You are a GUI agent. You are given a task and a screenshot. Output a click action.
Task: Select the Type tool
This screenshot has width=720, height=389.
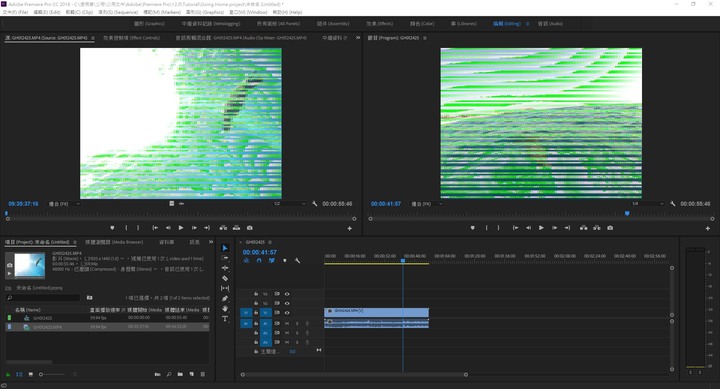pos(225,319)
